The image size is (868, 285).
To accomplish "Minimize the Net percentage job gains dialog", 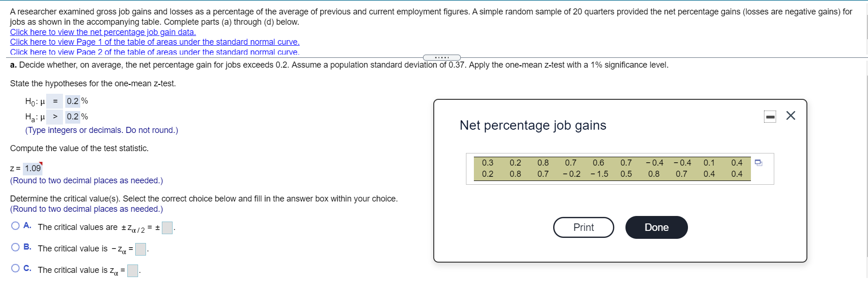I will click(x=770, y=116).
